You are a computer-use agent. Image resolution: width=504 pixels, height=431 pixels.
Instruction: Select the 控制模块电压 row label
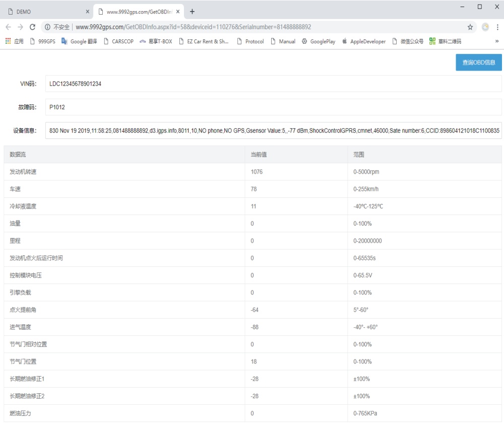coord(26,275)
